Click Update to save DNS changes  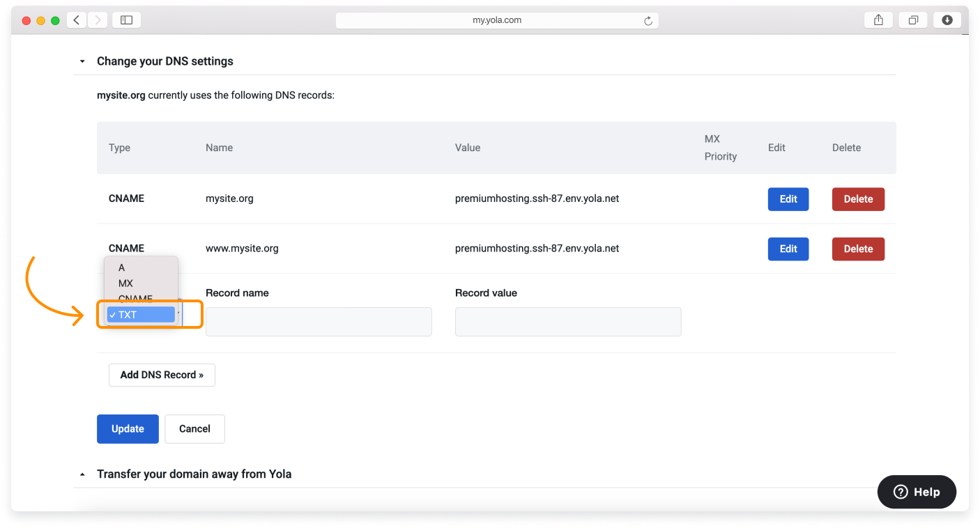coord(128,428)
